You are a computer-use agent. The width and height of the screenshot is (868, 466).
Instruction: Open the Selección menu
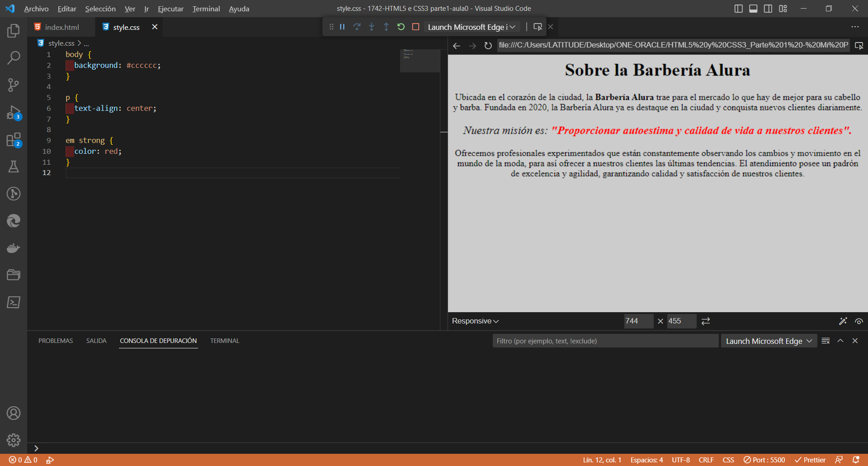100,9
